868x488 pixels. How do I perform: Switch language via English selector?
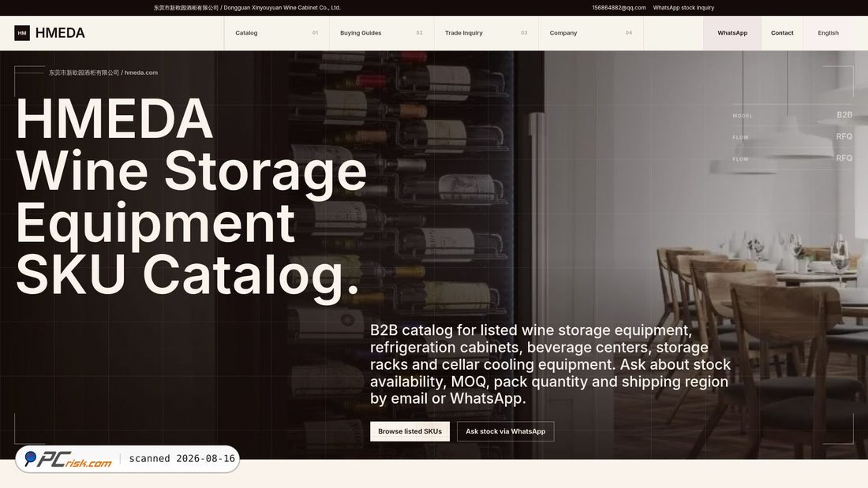[828, 33]
